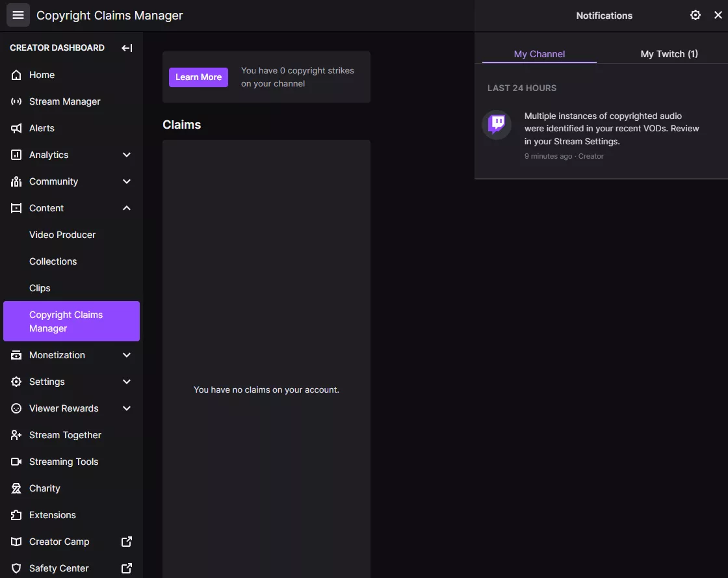
Task: Close the Notifications panel
Action: (718, 15)
